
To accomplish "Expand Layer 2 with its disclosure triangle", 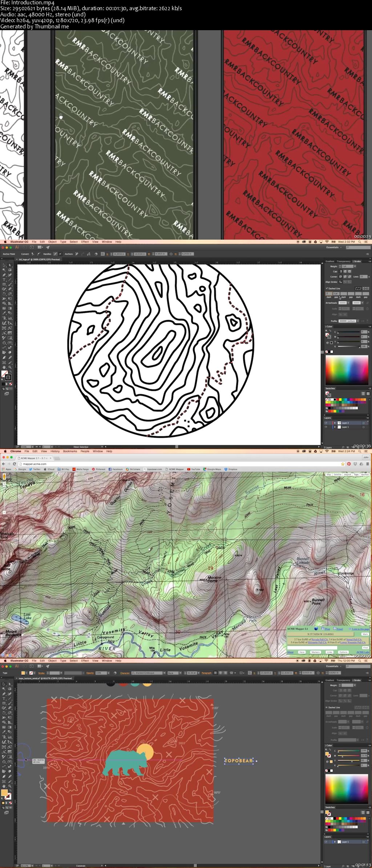I will 335,423.
